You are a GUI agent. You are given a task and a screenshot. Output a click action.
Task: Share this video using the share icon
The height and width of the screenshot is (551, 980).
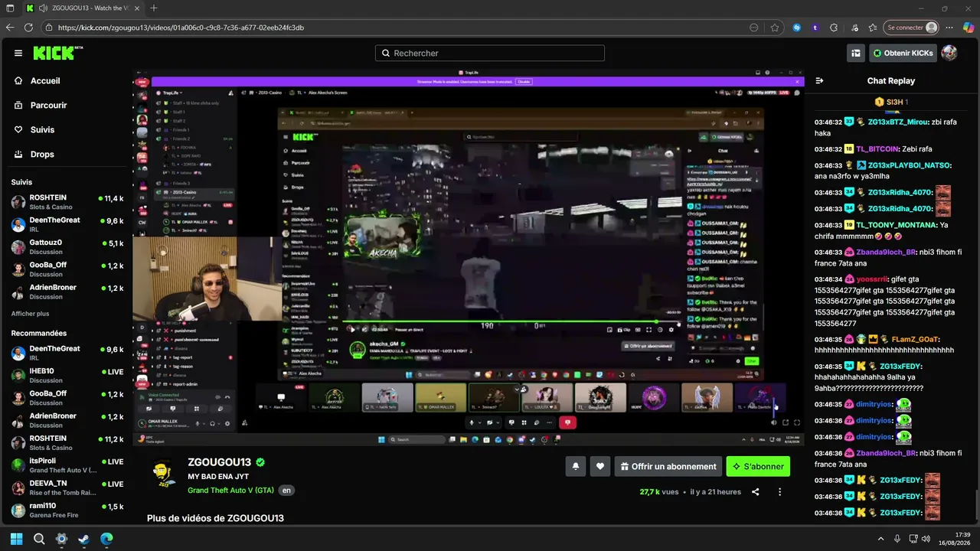coord(756,492)
